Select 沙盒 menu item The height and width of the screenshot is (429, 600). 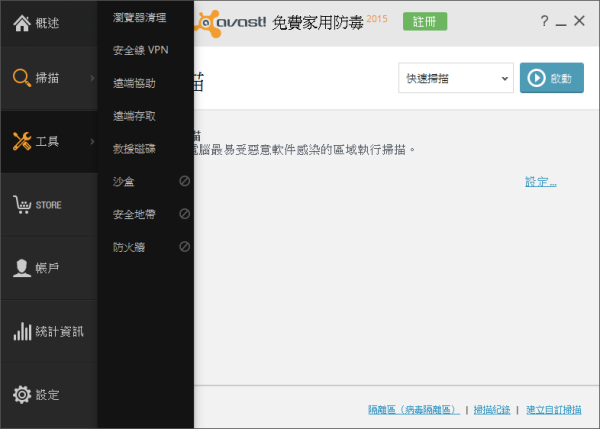[x=124, y=181]
